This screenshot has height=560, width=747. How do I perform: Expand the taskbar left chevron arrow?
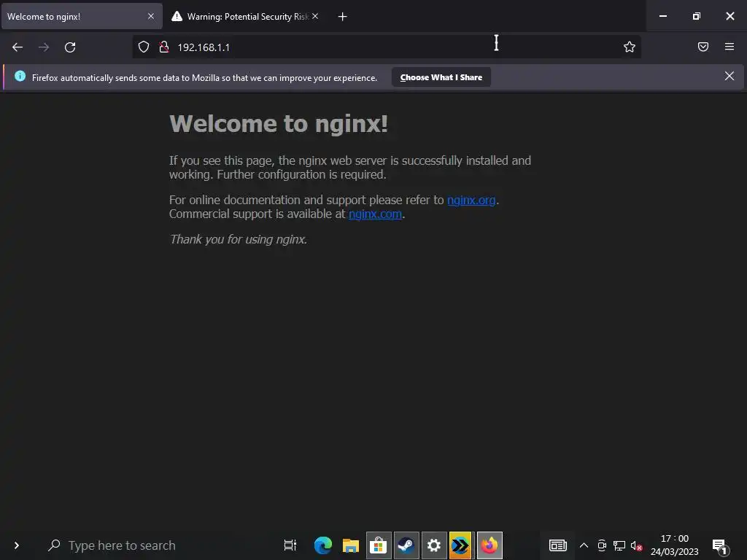(x=17, y=545)
